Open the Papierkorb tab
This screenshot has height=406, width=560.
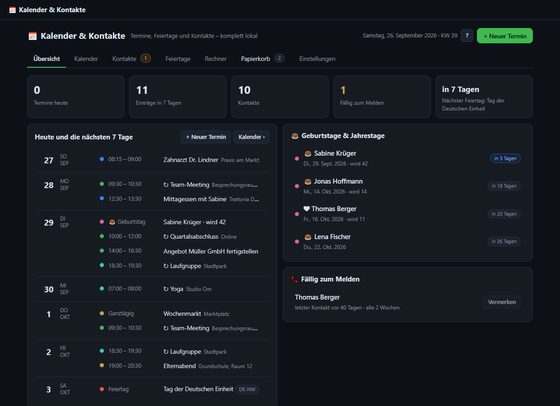(255, 59)
